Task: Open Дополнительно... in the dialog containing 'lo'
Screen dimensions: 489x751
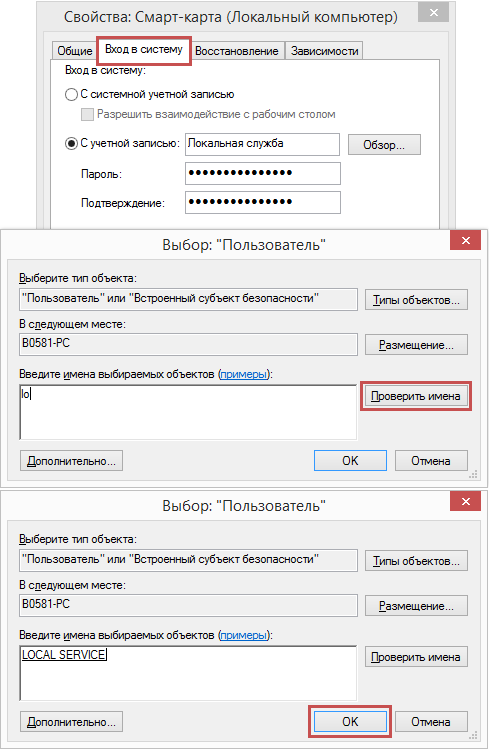Action: (x=71, y=461)
